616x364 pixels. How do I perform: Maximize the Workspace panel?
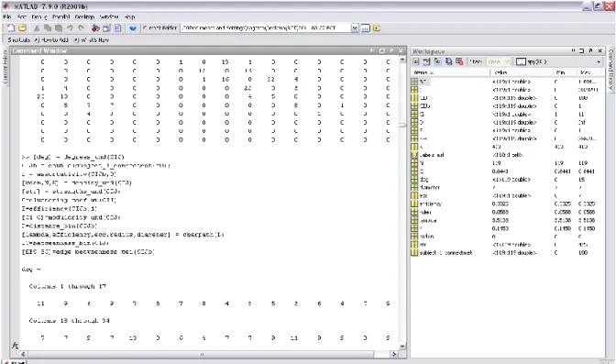coord(581,50)
